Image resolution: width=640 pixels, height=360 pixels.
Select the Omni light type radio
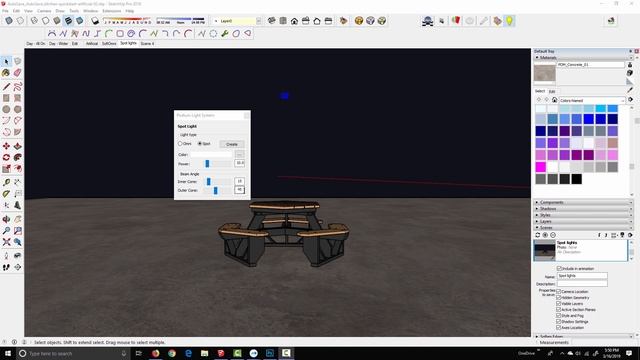click(x=180, y=144)
